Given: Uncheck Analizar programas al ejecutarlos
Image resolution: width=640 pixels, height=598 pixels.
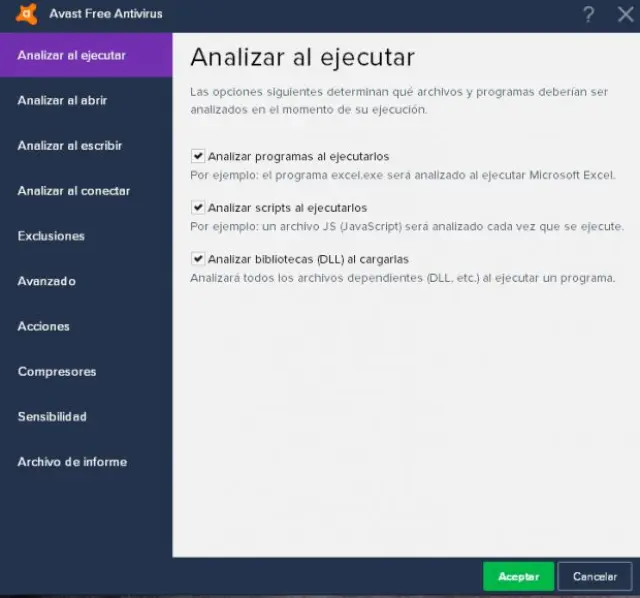Looking at the screenshot, I should pyautogui.click(x=198, y=156).
